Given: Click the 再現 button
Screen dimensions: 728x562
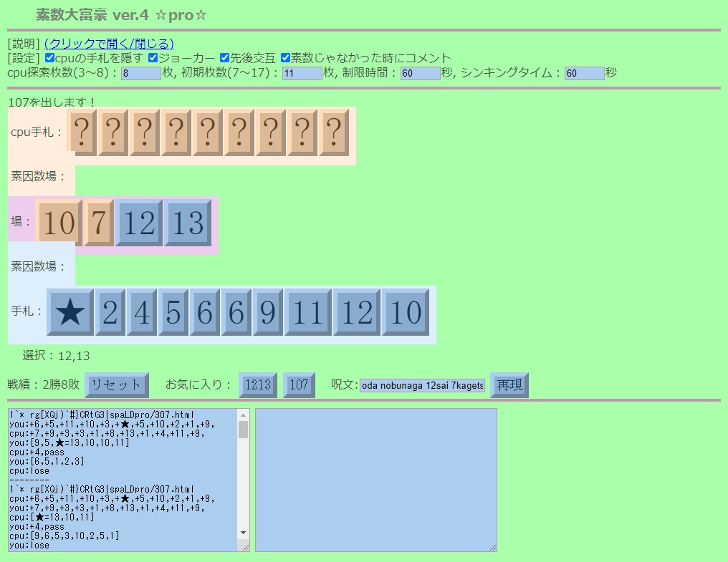Looking at the screenshot, I should 509,384.
